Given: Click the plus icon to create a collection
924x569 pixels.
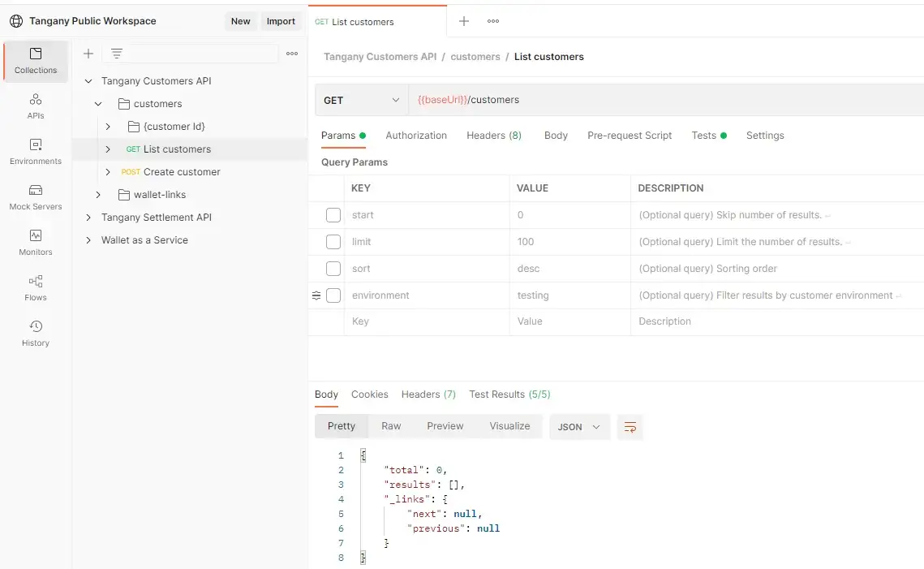Looking at the screenshot, I should click(88, 54).
